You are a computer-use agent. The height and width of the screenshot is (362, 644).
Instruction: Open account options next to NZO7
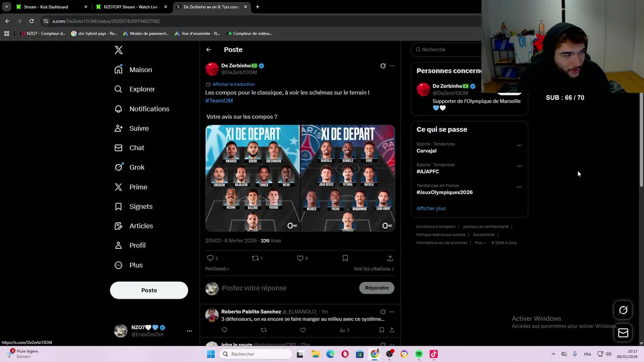point(190,331)
